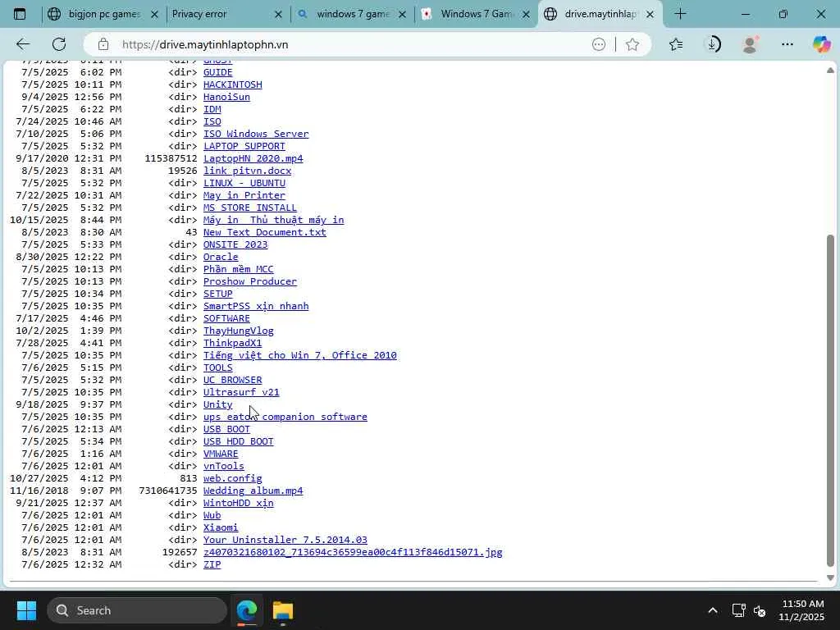
Task: Close the 'windows 7 game' search tab
Action: 402,15
